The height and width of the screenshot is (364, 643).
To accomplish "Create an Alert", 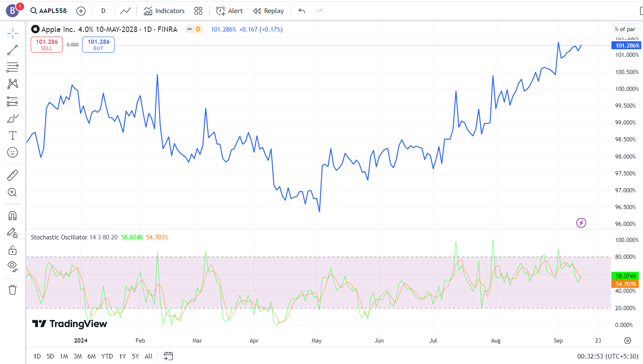I will click(229, 11).
